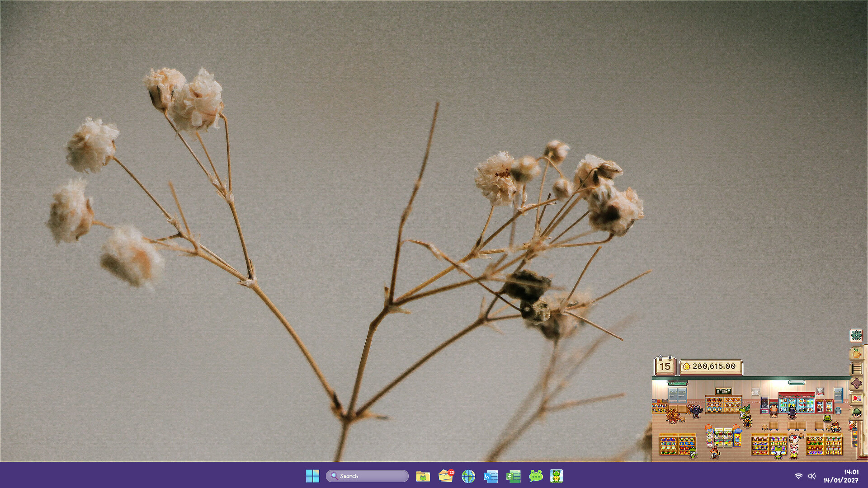The width and height of the screenshot is (868, 488).
Task: Open the Windows Start menu
Action: (x=312, y=476)
